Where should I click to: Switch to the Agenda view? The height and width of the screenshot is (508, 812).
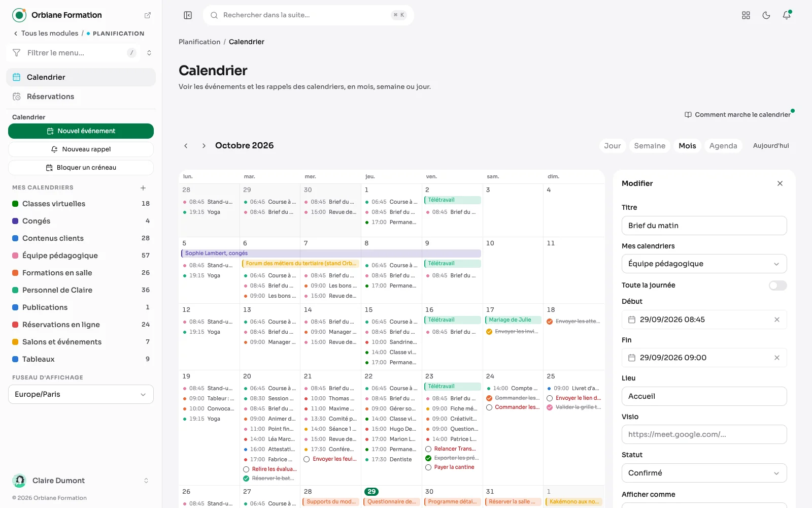point(723,146)
